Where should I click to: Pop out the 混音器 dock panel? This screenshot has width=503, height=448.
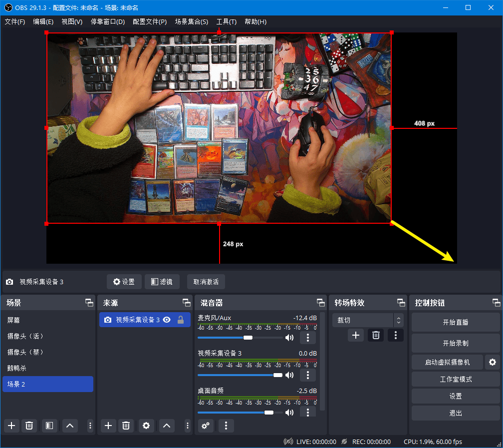click(320, 303)
